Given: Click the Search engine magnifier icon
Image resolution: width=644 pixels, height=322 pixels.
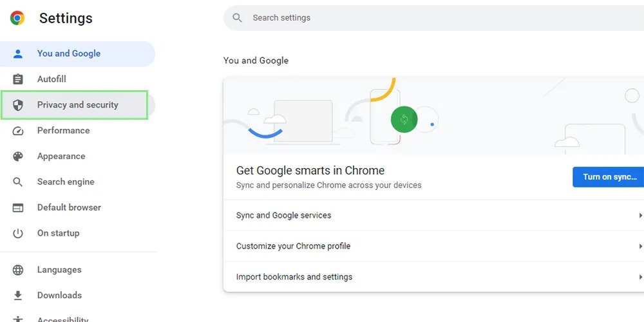Looking at the screenshot, I should click(x=18, y=182).
